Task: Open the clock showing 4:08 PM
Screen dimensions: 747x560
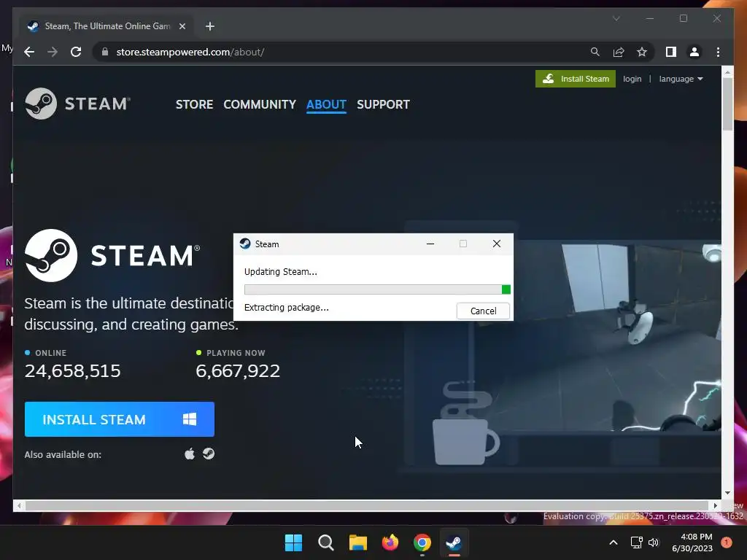Action: click(x=692, y=542)
